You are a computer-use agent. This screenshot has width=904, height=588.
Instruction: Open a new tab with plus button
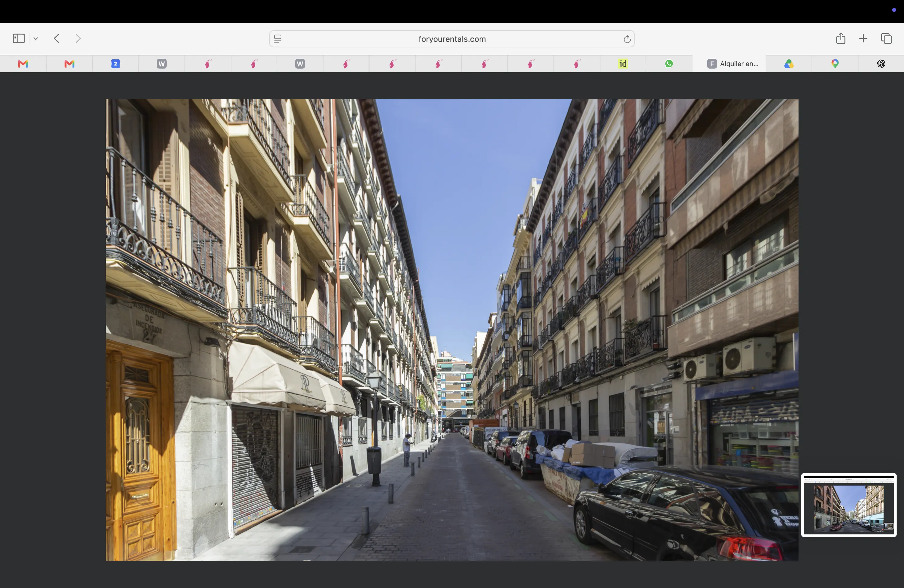pos(863,38)
